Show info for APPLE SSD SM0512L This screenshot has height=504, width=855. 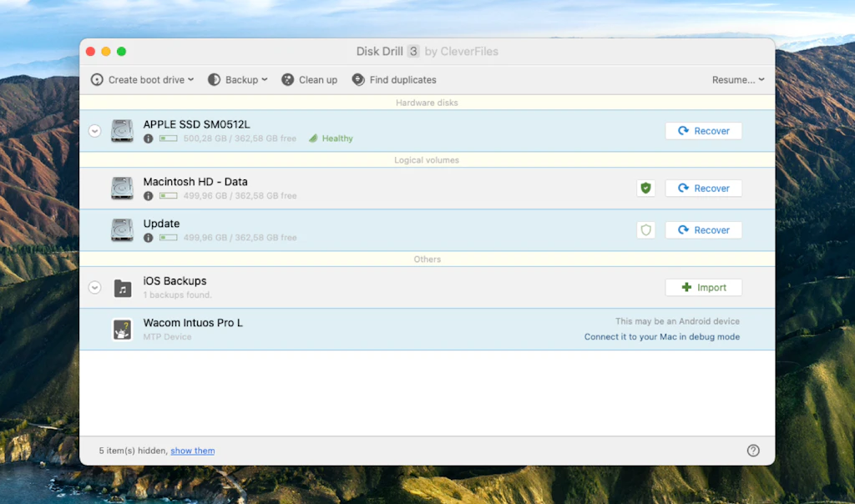[148, 139]
